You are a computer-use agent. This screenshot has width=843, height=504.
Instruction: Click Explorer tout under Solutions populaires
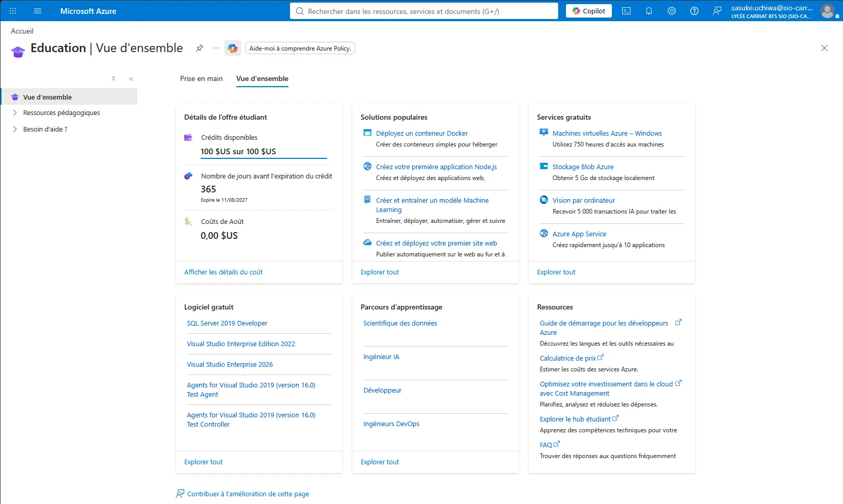click(380, 272)
